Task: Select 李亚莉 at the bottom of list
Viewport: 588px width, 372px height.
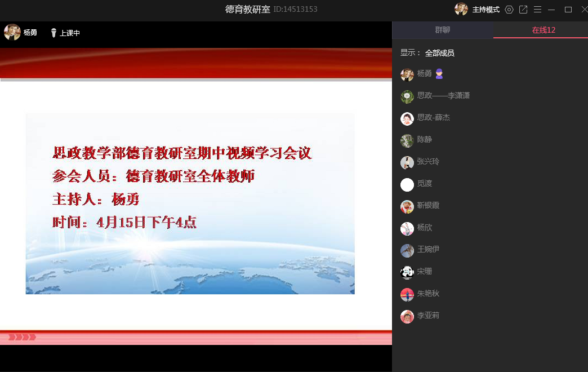Action: click(428, 316)
